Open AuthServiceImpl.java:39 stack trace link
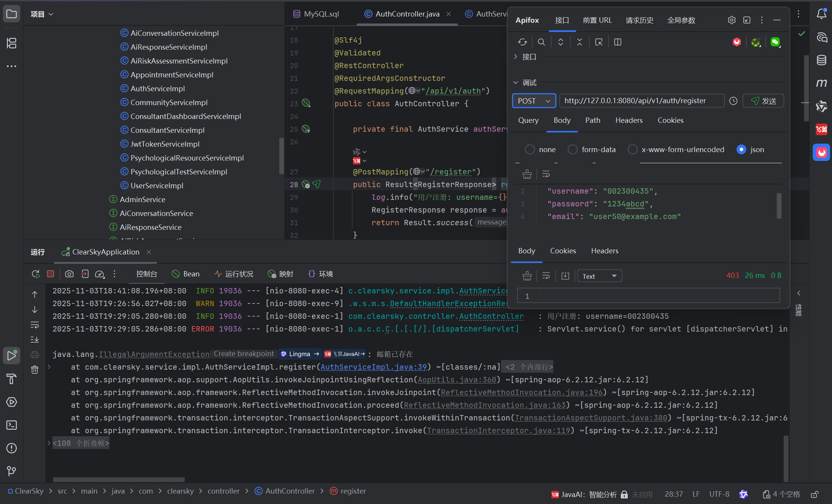 [x=373, y=367]
